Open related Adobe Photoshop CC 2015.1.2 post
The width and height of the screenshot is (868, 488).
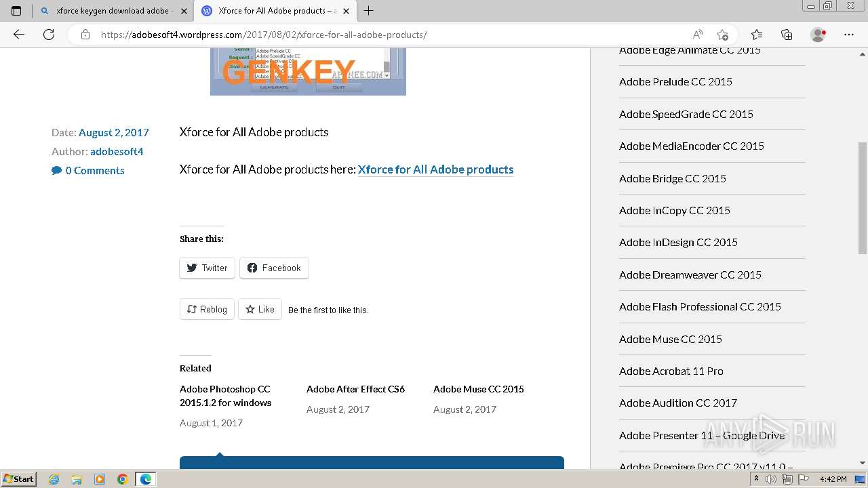(225, 396)
